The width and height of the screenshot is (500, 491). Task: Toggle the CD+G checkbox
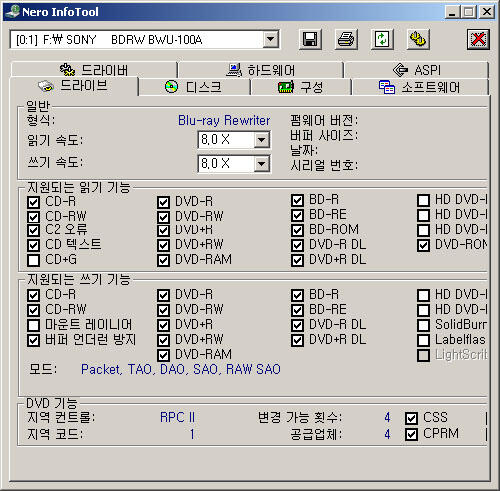[33, 260]
